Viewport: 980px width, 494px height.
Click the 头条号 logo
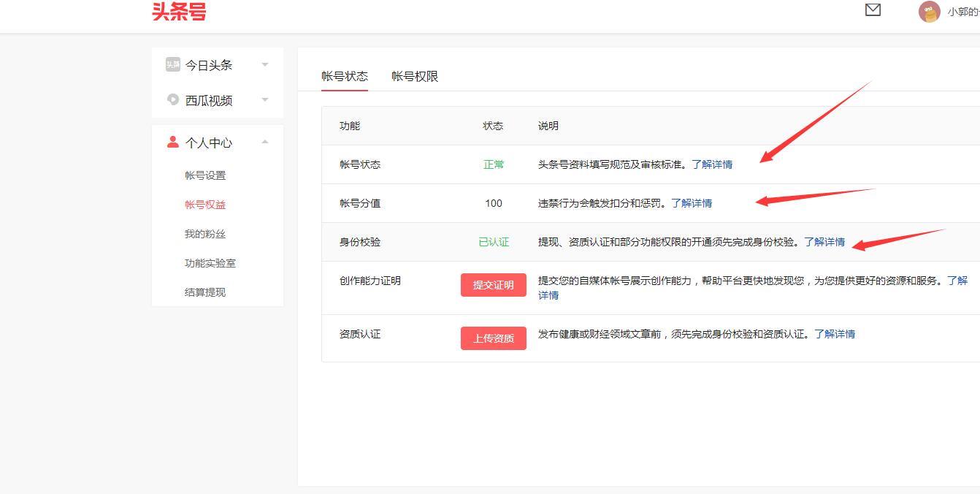179,12
